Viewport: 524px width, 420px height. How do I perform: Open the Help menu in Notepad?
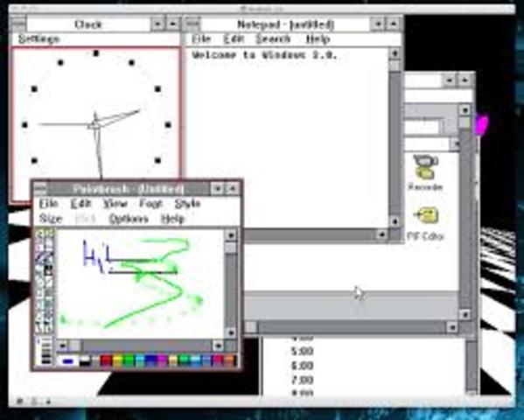point(318,39)
